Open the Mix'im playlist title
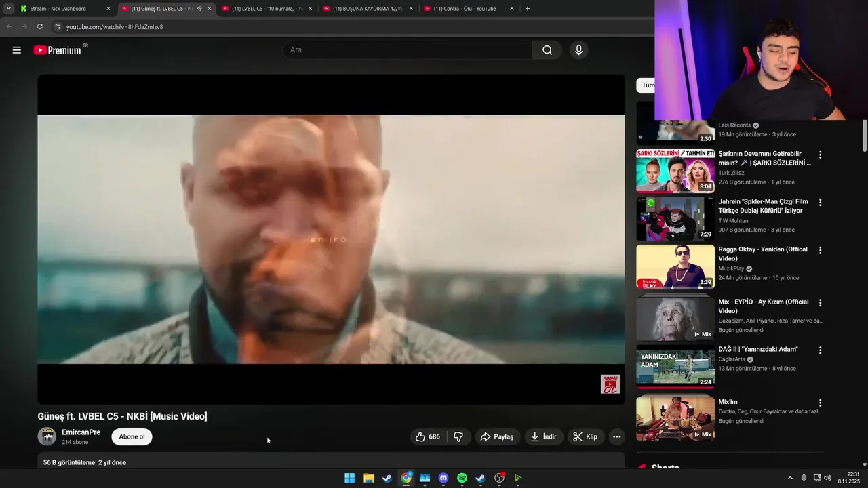 click(x=728, y=402)
